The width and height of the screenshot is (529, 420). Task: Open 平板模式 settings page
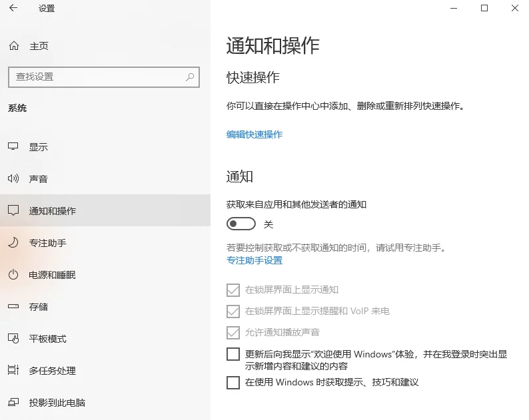pos(105,338)
